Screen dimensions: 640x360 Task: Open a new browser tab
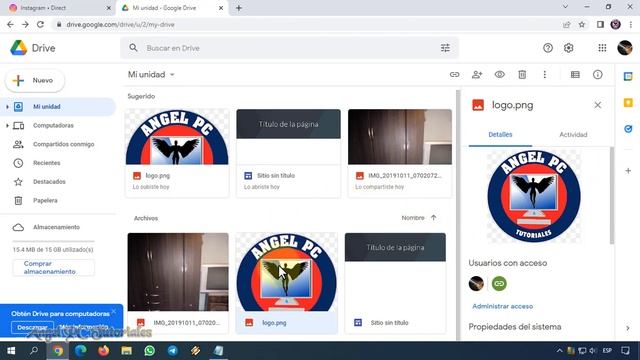tap(239, 8)
